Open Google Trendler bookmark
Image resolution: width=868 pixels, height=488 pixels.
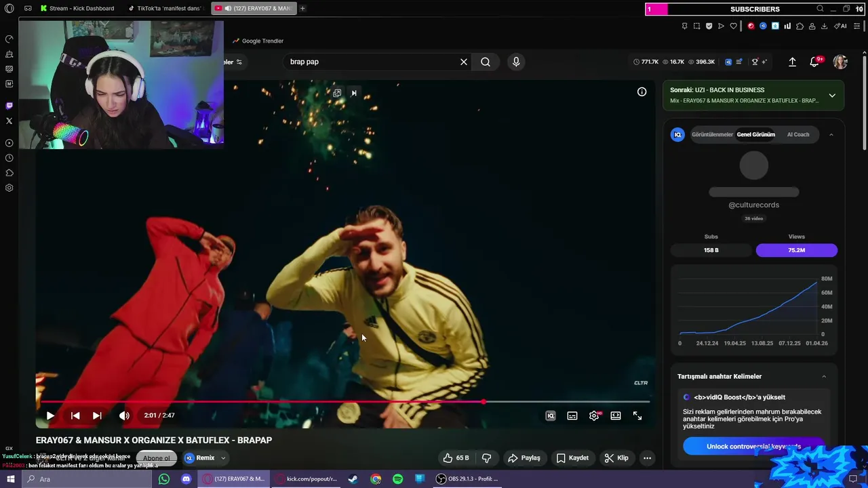(x=258, y=41)
